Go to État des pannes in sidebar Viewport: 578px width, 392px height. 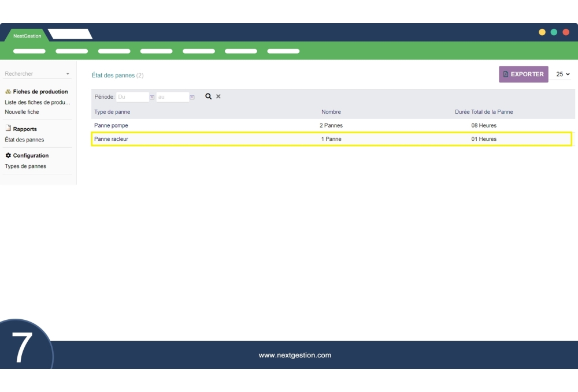point(24,140)
